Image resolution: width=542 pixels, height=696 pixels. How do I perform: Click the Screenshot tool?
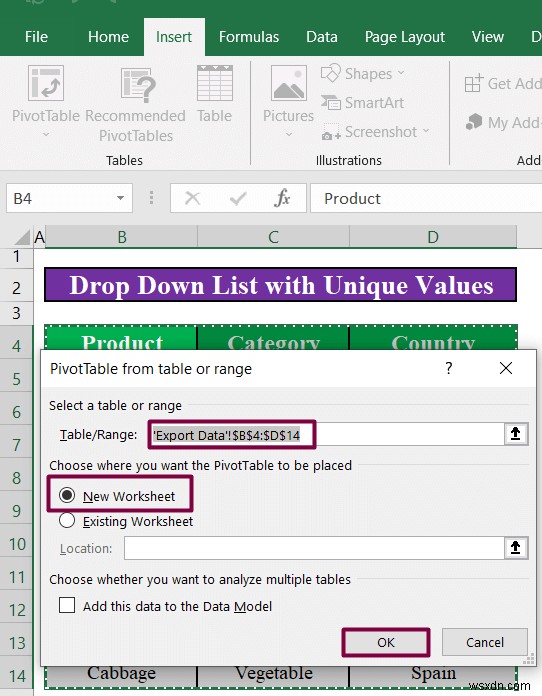pyautogui.click(x=376, y=132)
